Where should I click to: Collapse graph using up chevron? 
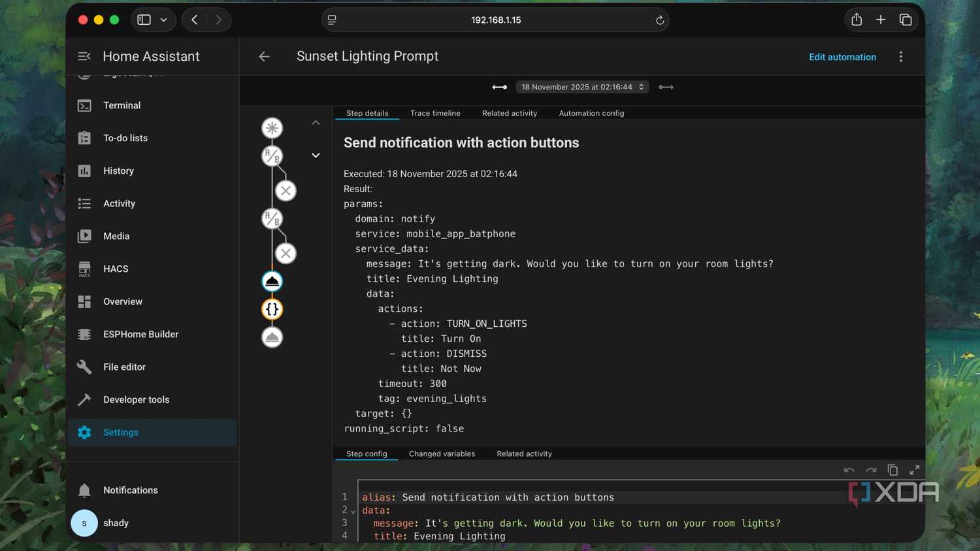tap(316, 123)
